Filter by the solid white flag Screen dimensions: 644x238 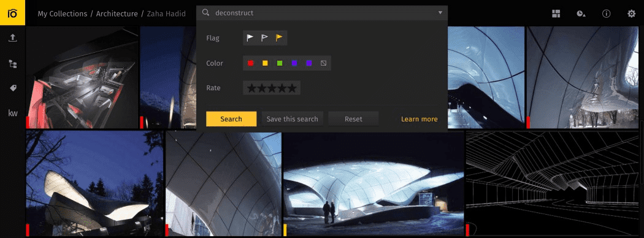[250, 38]
